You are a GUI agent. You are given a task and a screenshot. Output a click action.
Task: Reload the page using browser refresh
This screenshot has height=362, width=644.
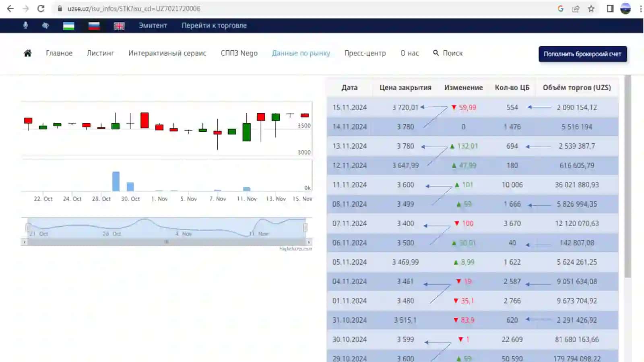point(41,8)
